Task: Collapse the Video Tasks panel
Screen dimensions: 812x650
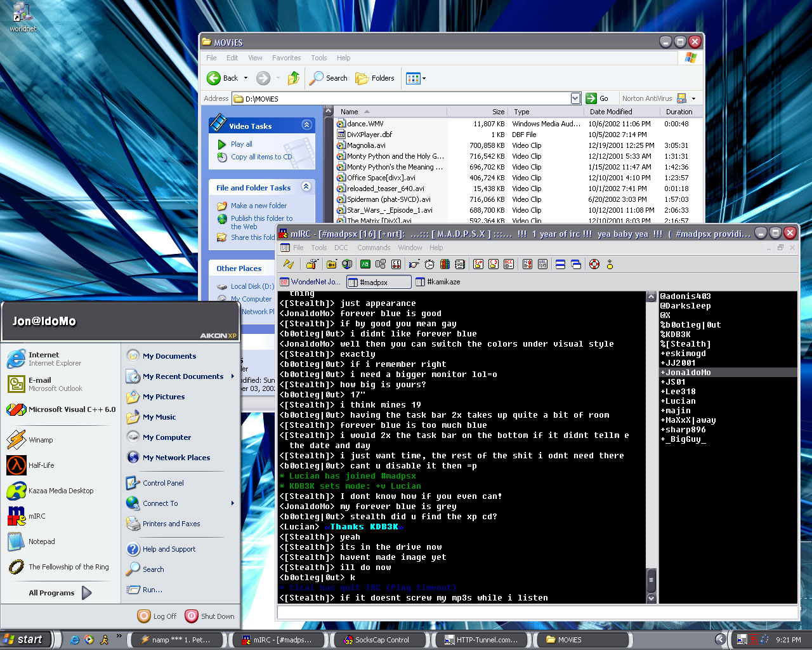Action: click(306, 125)
